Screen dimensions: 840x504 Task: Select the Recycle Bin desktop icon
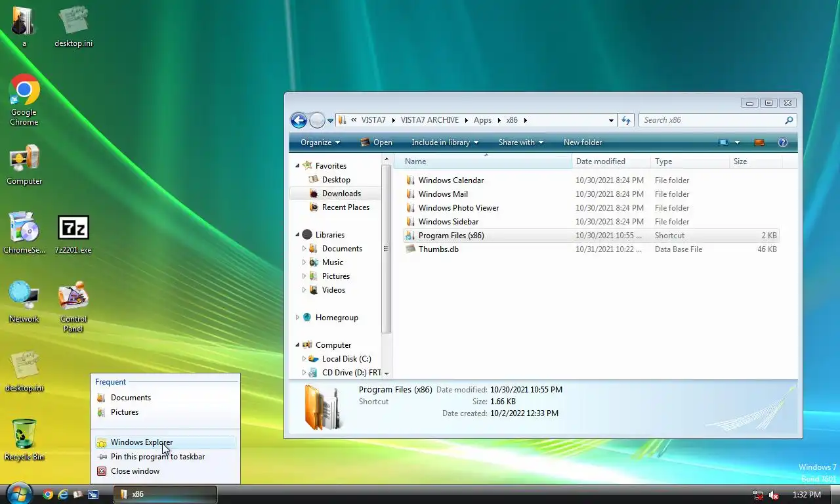pos(24,440)
